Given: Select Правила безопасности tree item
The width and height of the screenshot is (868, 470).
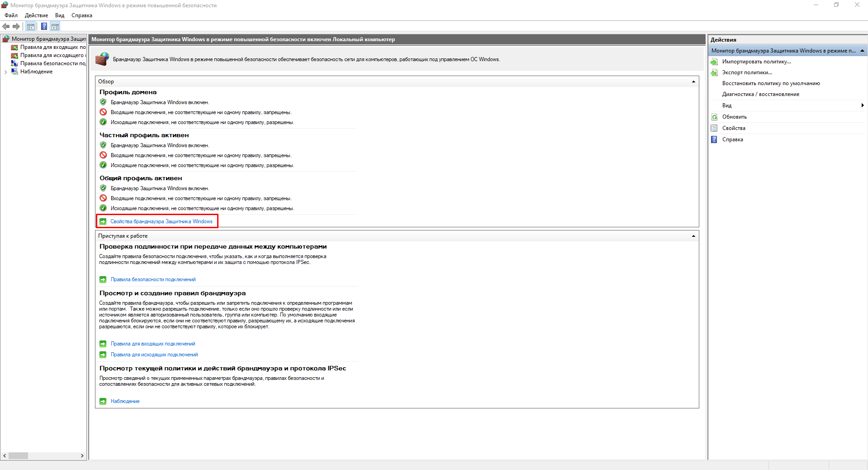Looking at the screenshot, I should (x=53, y=63).
